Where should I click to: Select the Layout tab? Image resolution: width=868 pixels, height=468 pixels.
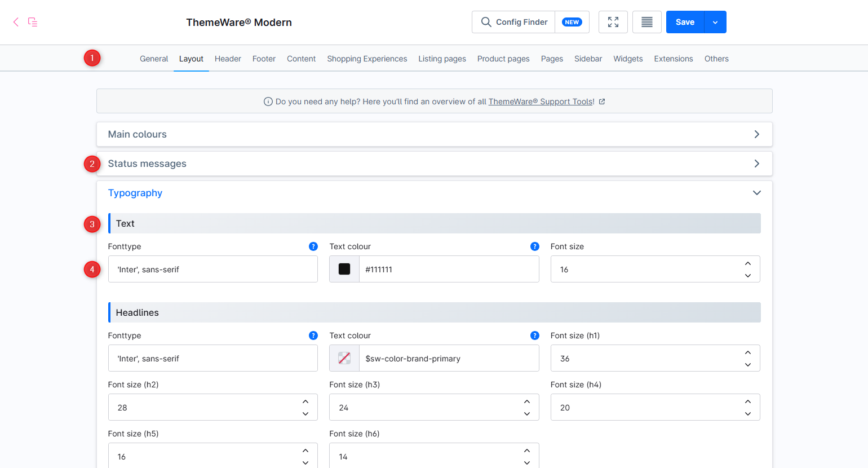[x=191, y=59]
